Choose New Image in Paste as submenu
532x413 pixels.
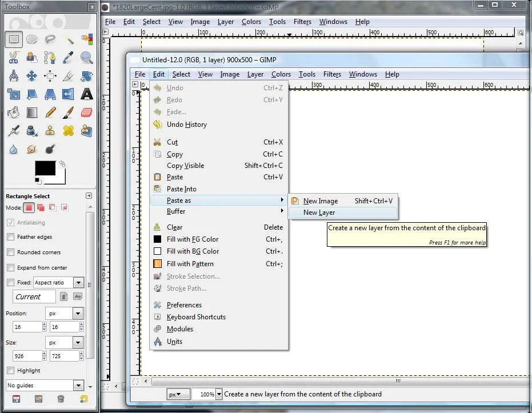tap(342, 201)
